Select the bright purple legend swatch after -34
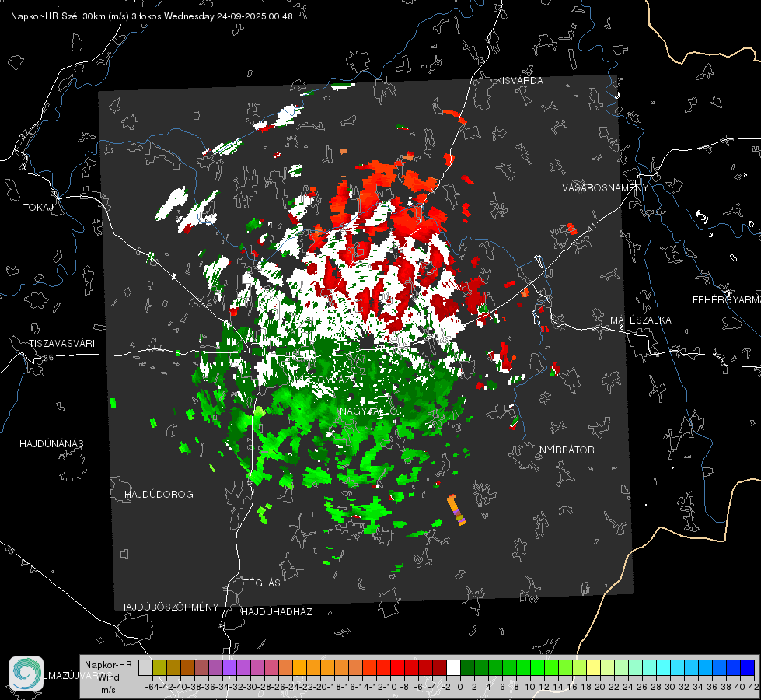 [x=229, y=668]
